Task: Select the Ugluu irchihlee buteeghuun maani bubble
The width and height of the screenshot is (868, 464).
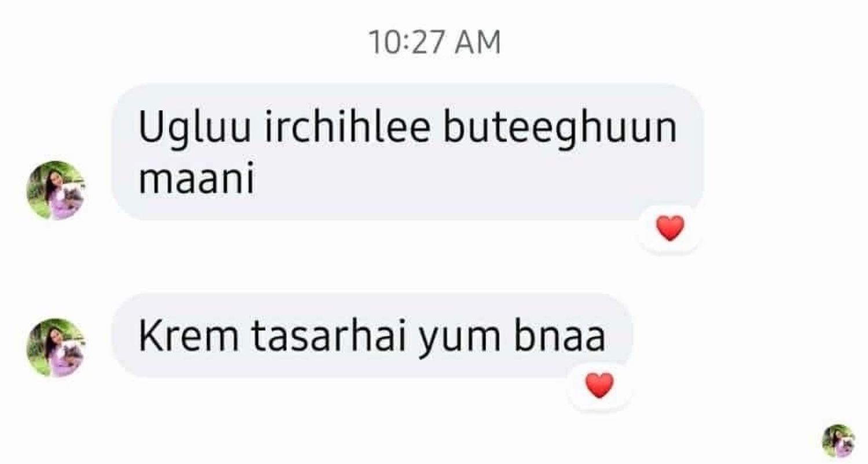Action: coord(407,152)
